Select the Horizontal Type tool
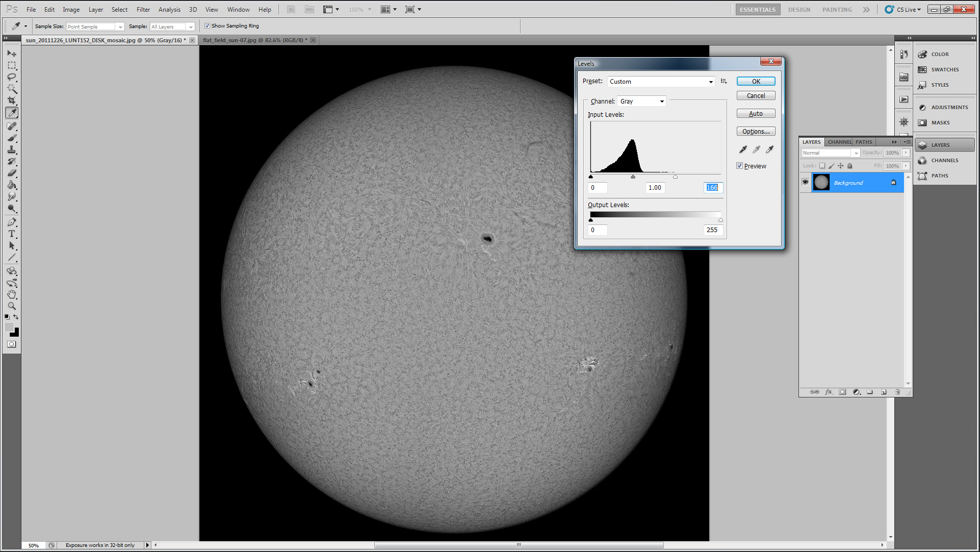 coord(12,234)
